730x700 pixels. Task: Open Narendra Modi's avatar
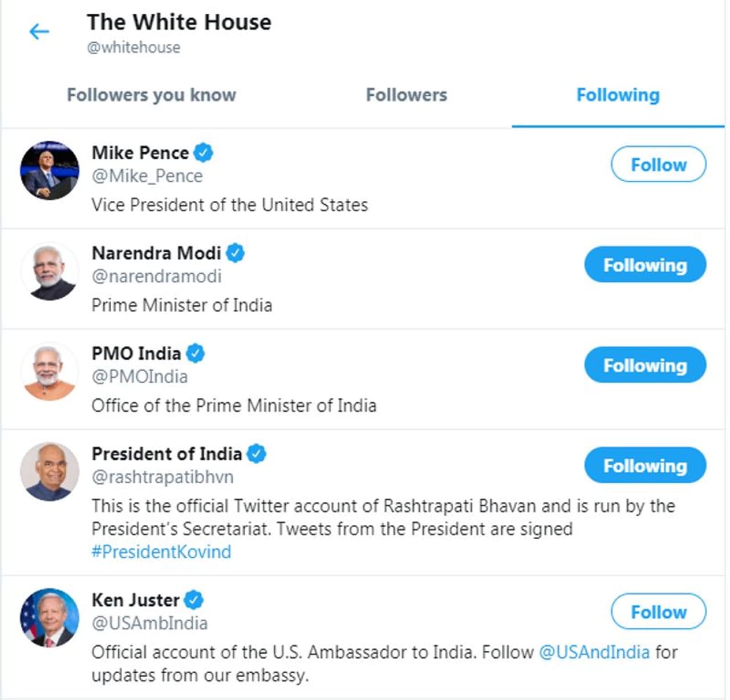pyautogui.click(x=50, y=271)
